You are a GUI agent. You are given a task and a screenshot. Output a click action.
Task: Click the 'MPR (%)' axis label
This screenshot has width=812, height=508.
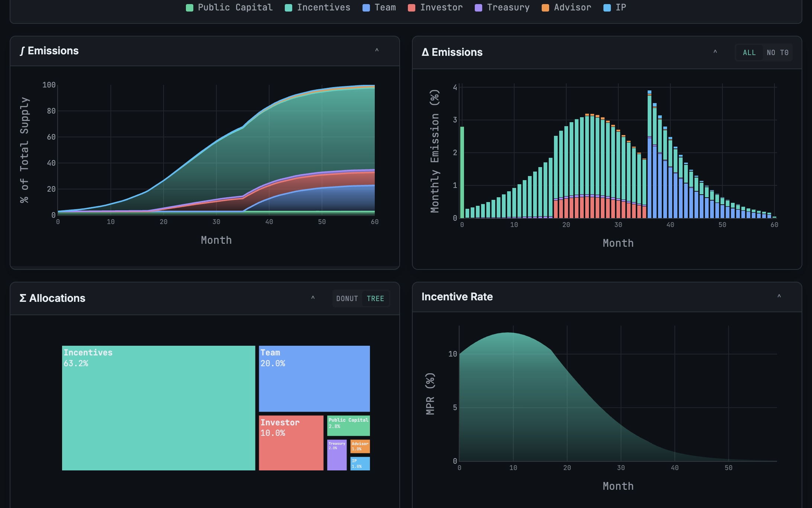pos(430,394)
